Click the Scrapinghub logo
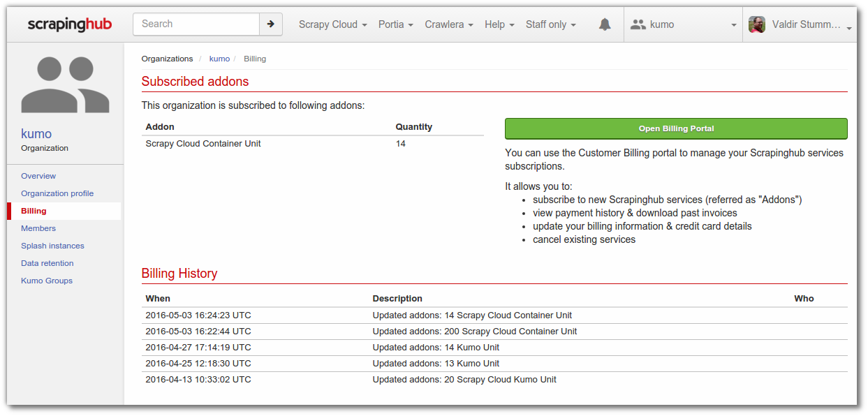This screenshot has height=416, width=868. tap(70, 24)
